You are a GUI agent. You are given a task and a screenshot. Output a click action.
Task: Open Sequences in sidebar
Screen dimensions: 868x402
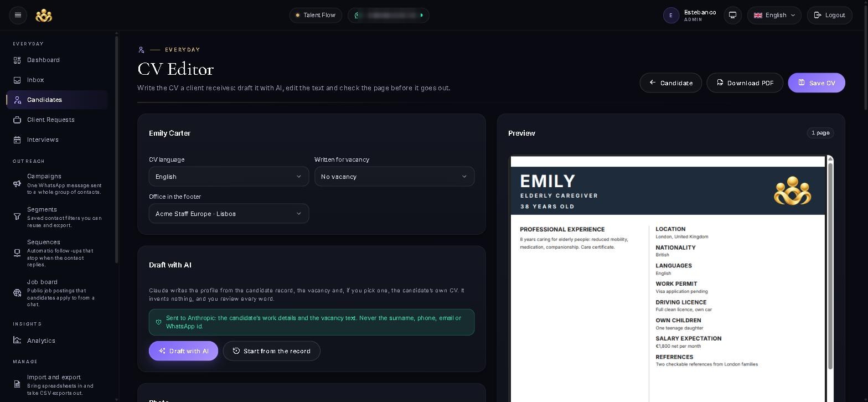57,253
